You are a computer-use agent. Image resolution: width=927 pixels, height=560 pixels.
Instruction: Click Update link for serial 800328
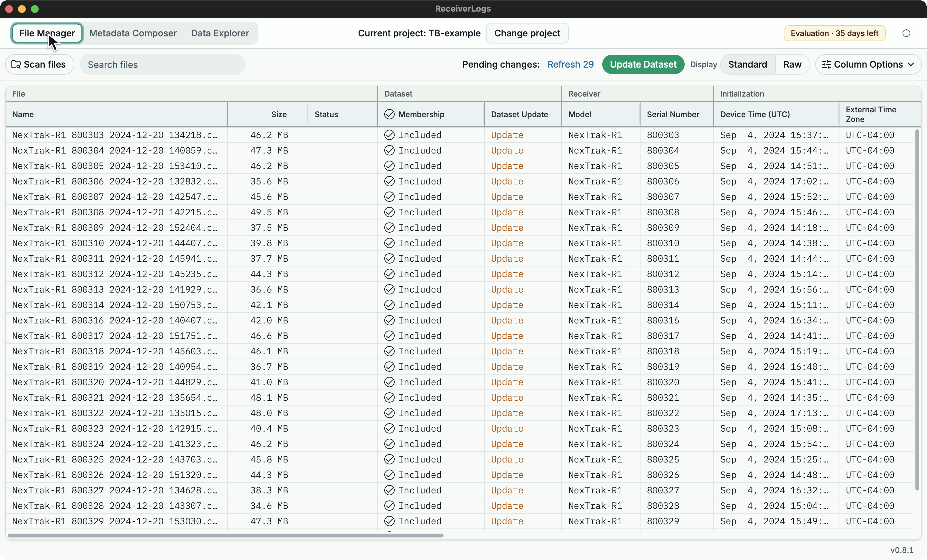click(507, 506)
